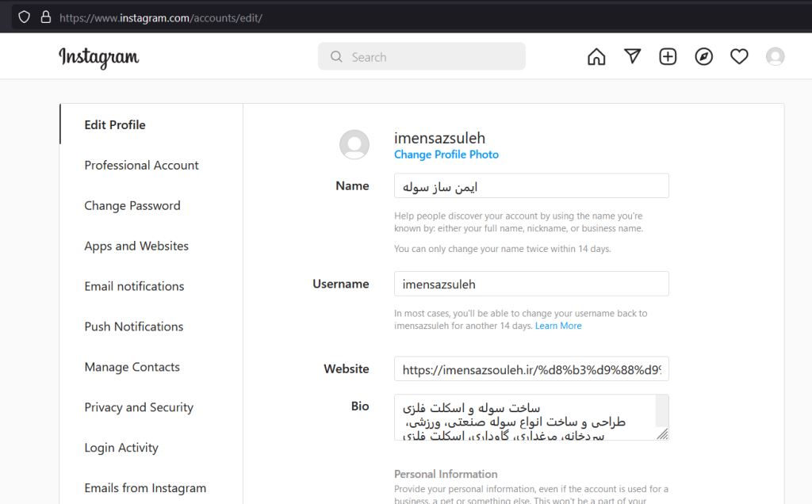
Task: Click the Instagram logo
Action: 98,57
